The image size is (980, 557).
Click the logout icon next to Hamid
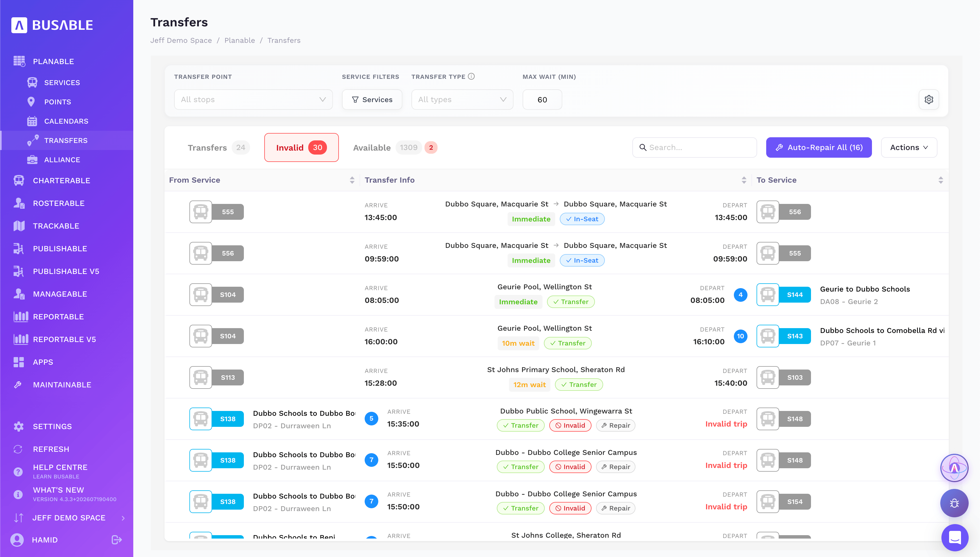pyautogui.click(x=116, y=539)
